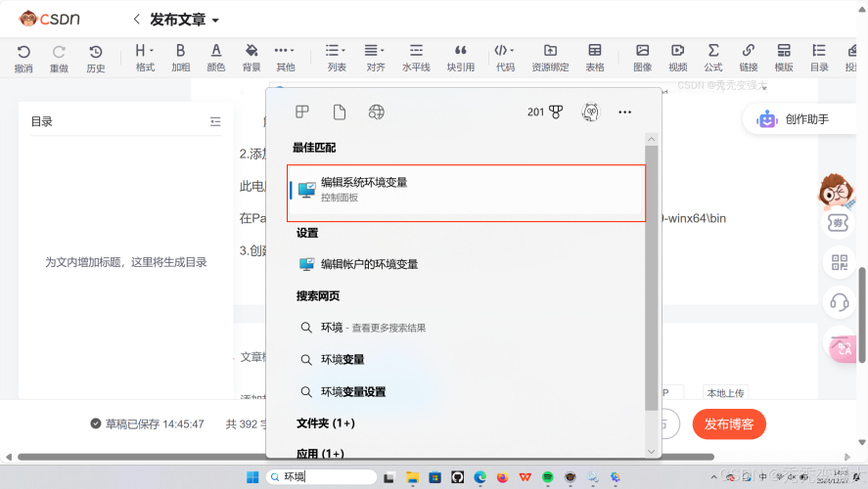Screen dimensions: 868x489
Task: Open Microsoft Edge from taskbar
Action: (x=480, y=477)
